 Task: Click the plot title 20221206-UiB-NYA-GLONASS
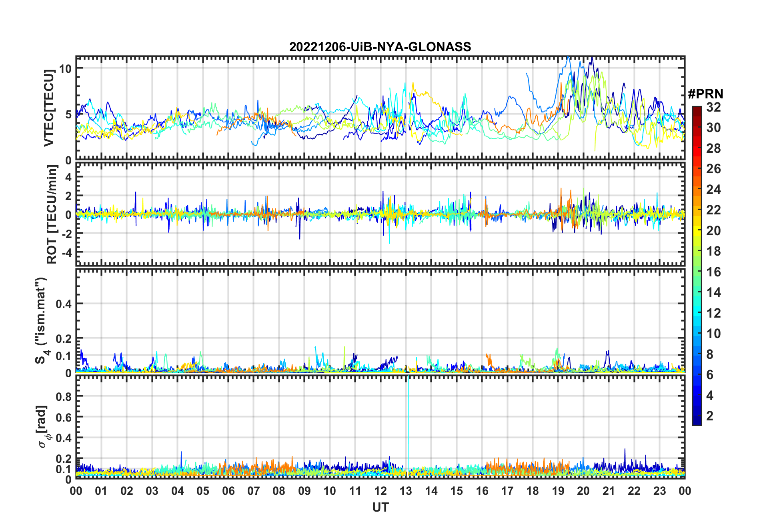pos(380,47)
